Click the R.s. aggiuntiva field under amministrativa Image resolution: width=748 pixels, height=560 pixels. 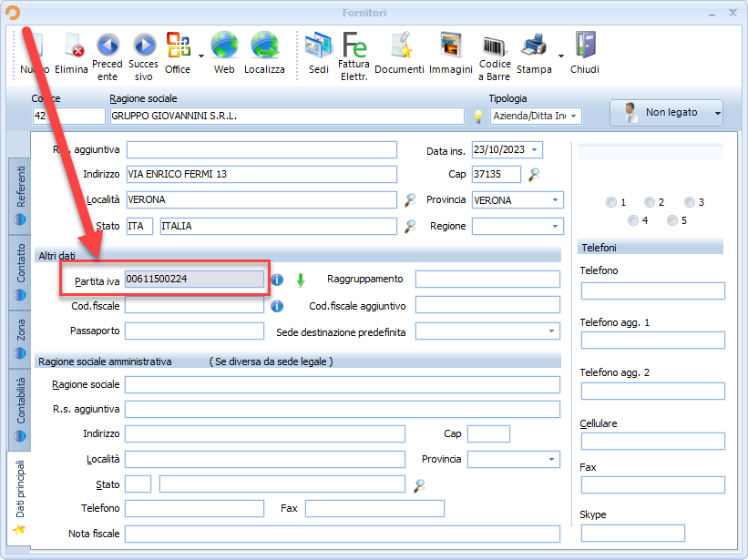click(343, 410)
